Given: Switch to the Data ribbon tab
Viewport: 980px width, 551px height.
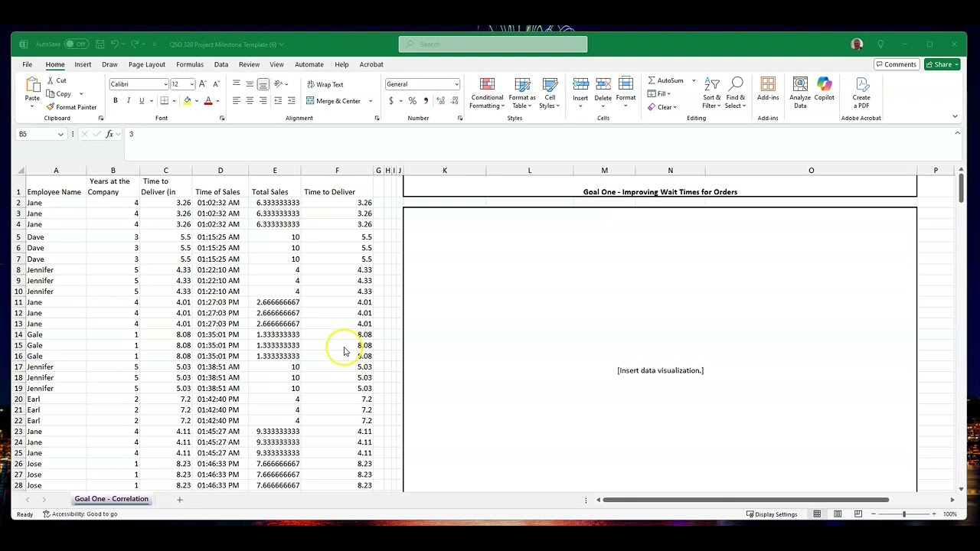Looking at the screenshot, I should [221, 64].
